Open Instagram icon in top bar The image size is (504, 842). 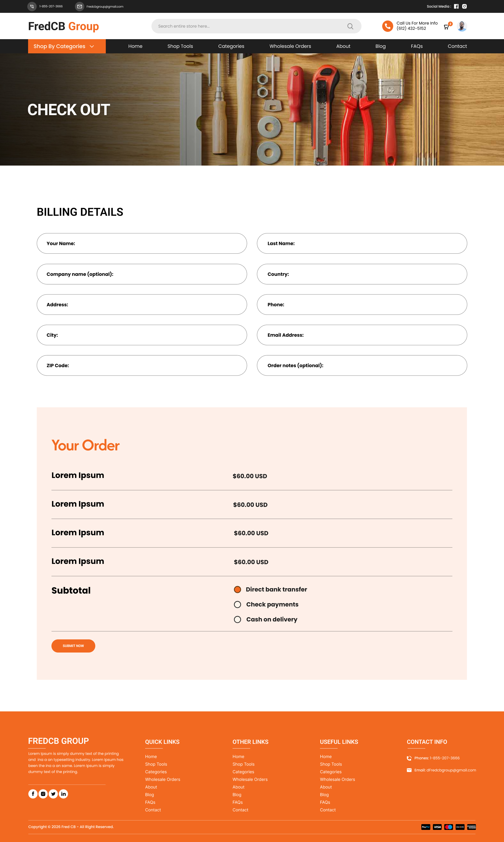(x=464, y=7)
